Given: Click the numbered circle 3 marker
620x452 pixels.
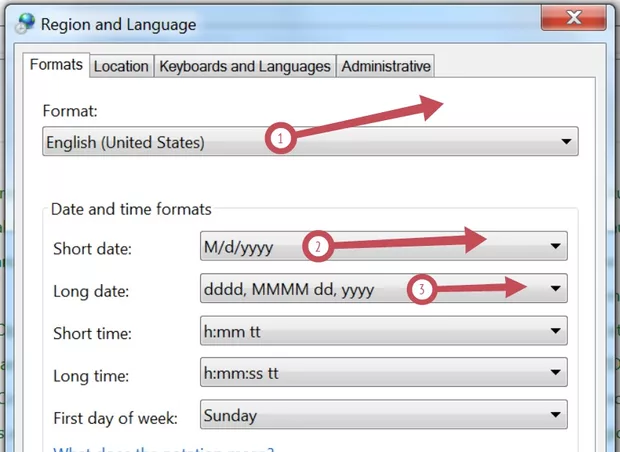Looking at the screenshot, I should coord(422,291).
